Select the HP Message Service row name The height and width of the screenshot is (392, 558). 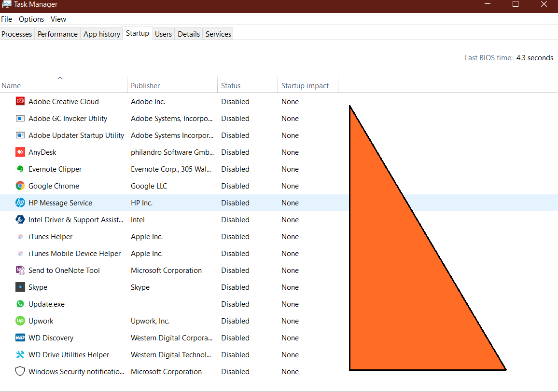(x=60, y=203)
